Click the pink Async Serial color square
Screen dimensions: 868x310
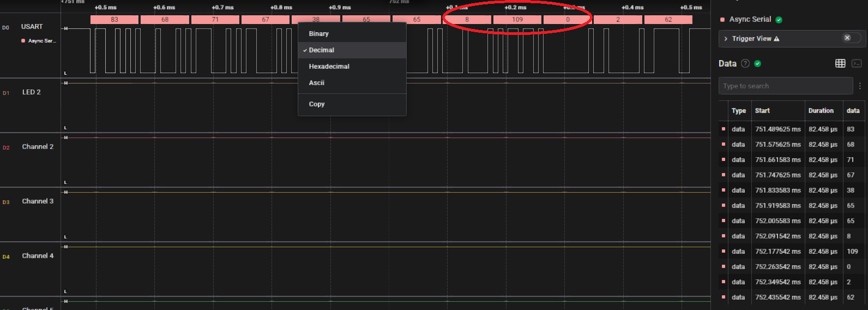722,20
